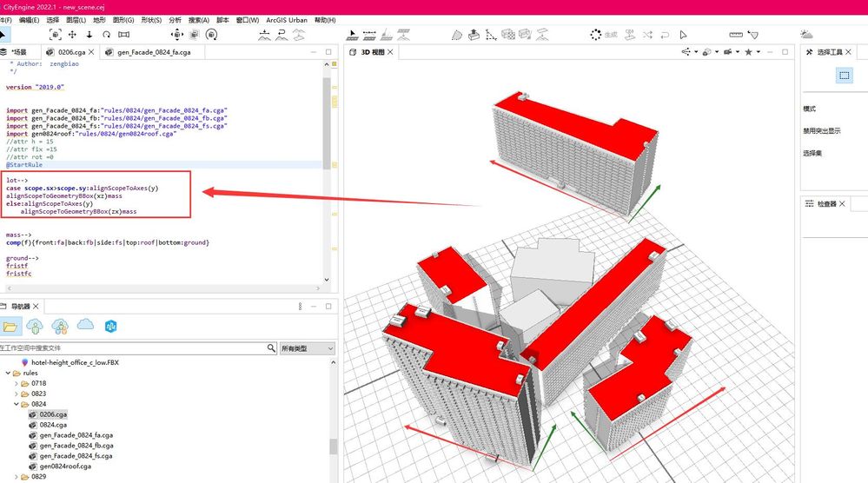Screen dimensions: 868x483
Task: Click the plain ArcGIS Online cloud icon
Action: (85, 325)
